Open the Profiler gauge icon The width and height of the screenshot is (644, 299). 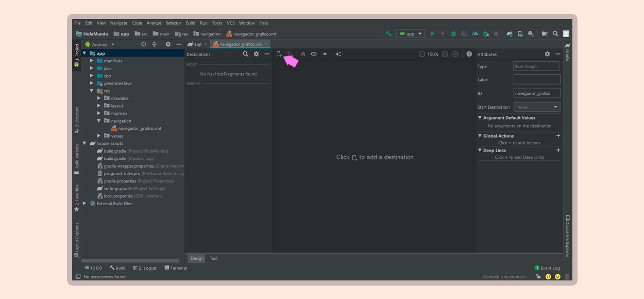(475, 34)
